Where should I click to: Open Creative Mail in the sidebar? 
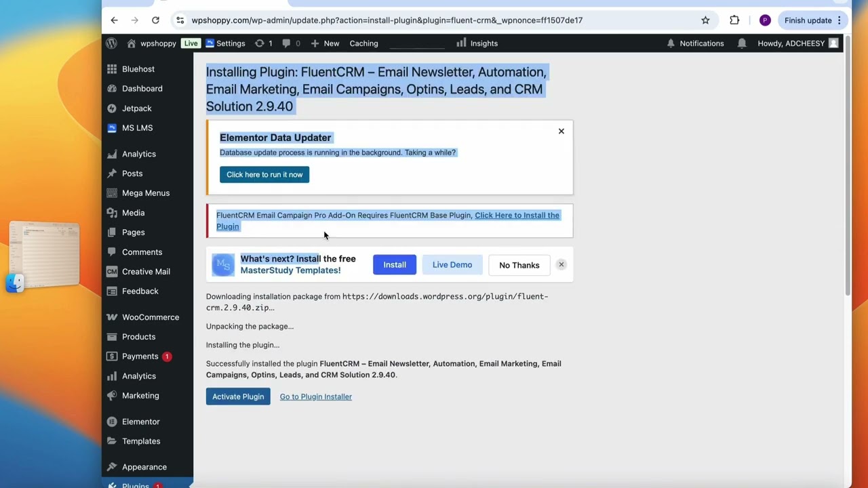click(147, 272)
